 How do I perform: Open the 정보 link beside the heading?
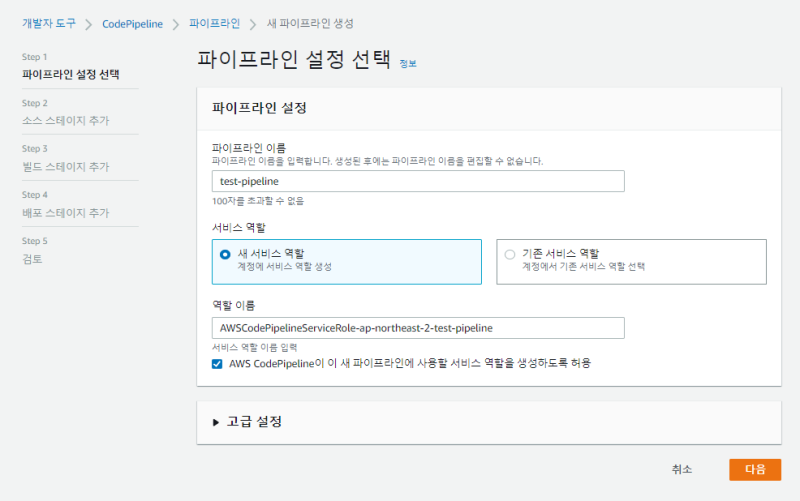[408, 63]
